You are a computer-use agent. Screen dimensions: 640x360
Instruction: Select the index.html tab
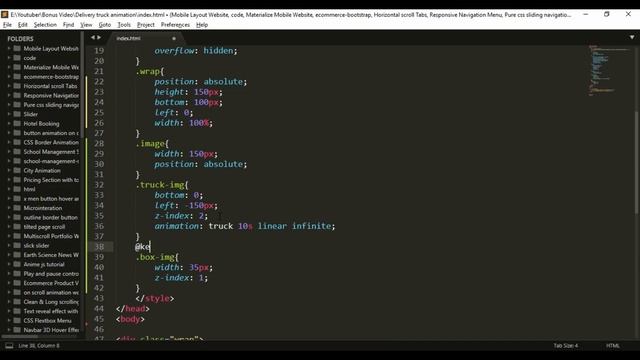145,38
